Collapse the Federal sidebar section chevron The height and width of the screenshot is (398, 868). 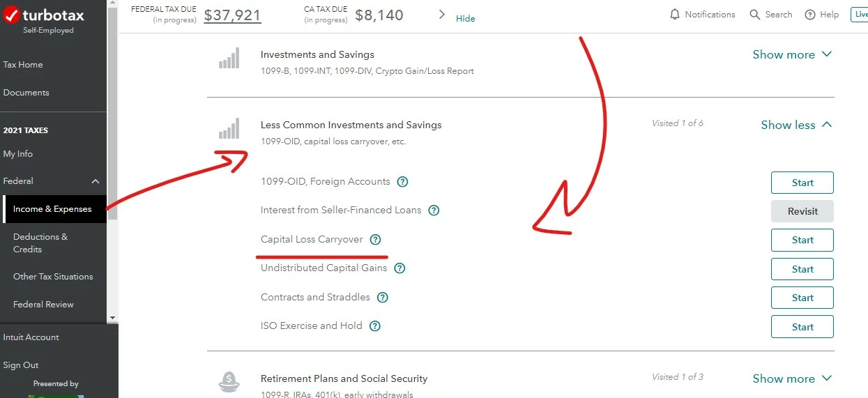[x=96, y=181]
